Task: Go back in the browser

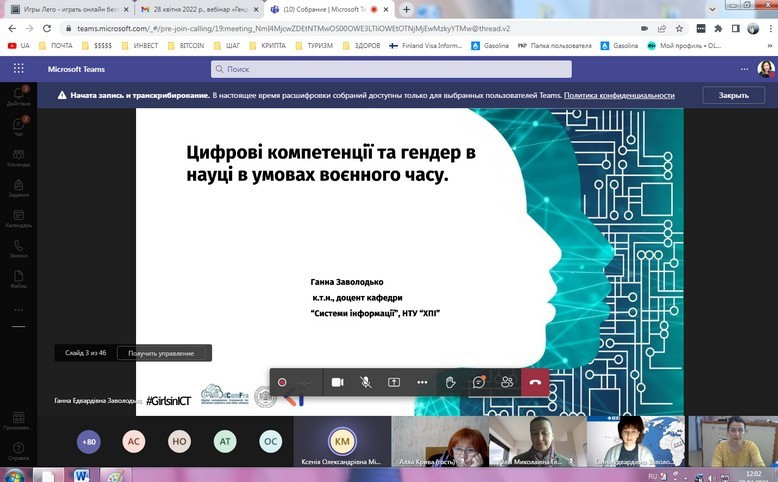Action: click(12, 29)
